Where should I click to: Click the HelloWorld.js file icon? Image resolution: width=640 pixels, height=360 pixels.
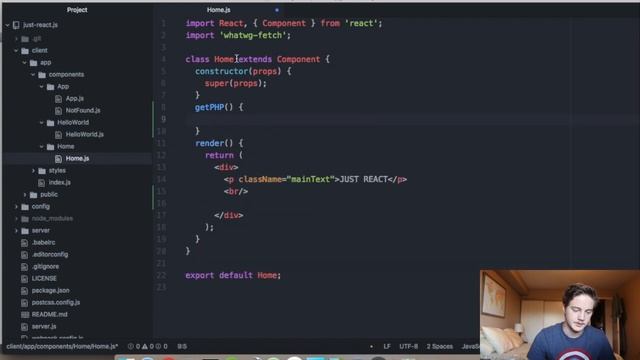click(x=58, y=135)
